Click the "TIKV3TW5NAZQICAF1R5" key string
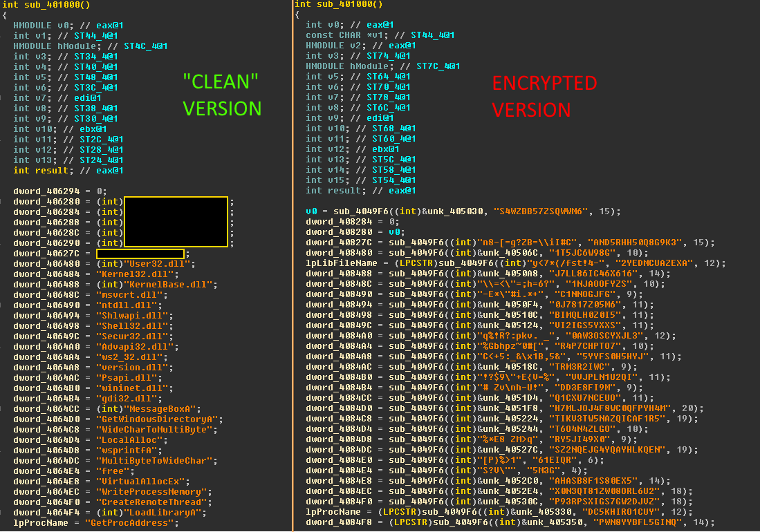 point(607,419)
